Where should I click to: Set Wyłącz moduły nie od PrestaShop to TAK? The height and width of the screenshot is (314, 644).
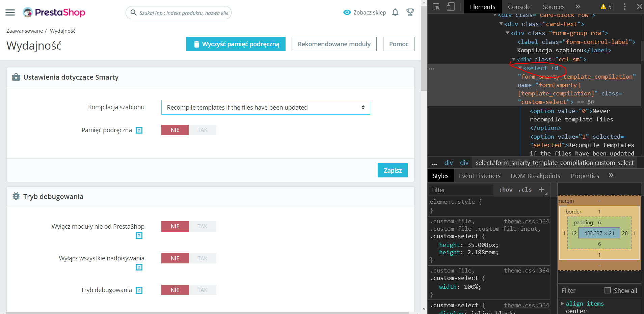pyautogui.click(x=203, y=227)
